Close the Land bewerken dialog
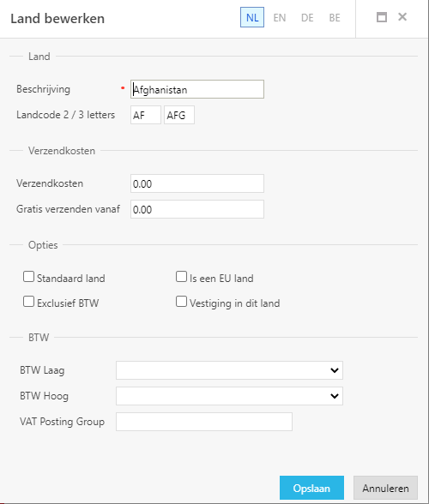The width and height of the screenshot is (429, 504). point(402,17)
